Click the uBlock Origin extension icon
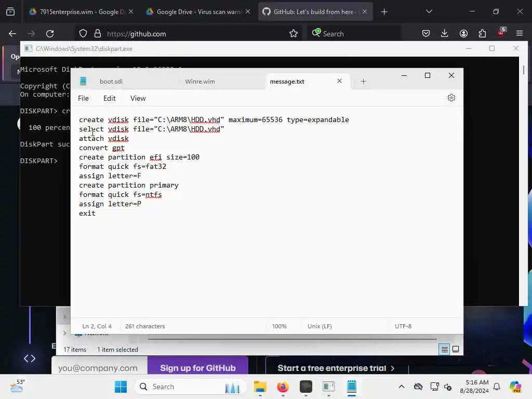532x399 pixels. point(501,33)
